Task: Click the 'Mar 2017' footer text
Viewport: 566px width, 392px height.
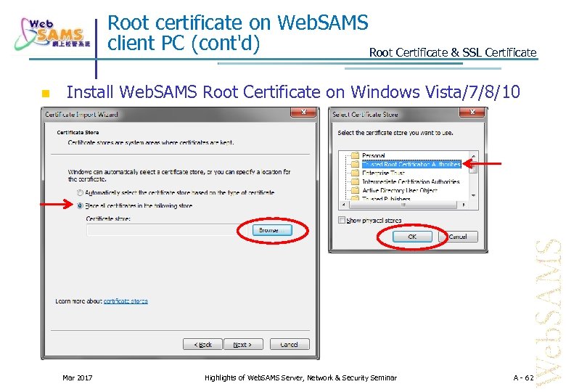Action: coord(77,378)
